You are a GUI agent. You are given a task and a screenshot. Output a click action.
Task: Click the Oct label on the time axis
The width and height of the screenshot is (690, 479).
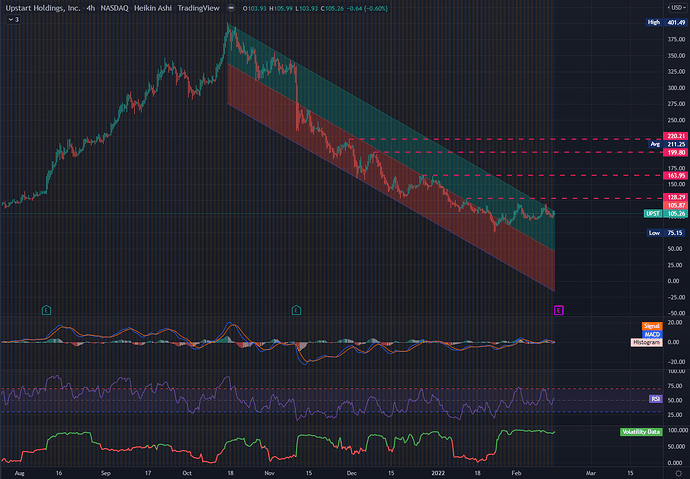pyautogui.click(x=187, y=473)
